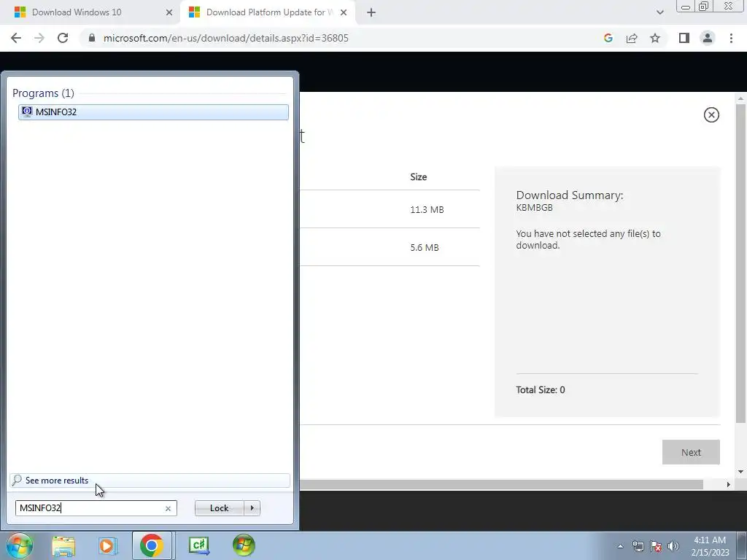Open MSINFO32 program search result
747x560 pixels.
pos(153,112)
